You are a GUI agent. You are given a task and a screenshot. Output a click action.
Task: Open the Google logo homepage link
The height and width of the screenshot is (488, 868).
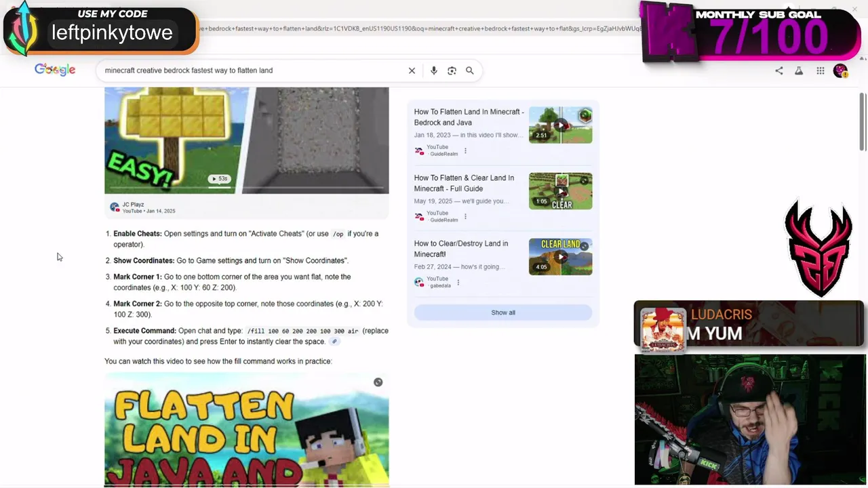pos(55,70)
